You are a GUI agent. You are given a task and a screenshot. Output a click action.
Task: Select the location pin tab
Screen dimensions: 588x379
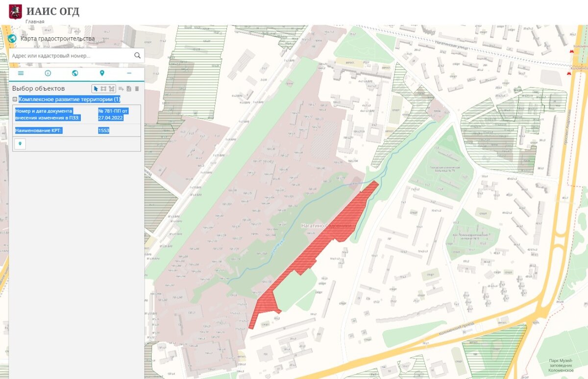click(x=102, y=73)
